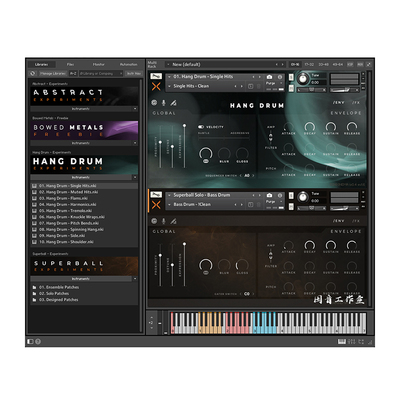Image resolution: width=400 pixels, height=400 pixels.
Task: Click the camera icon on the Superball Solo header
Action: [269, 195]
